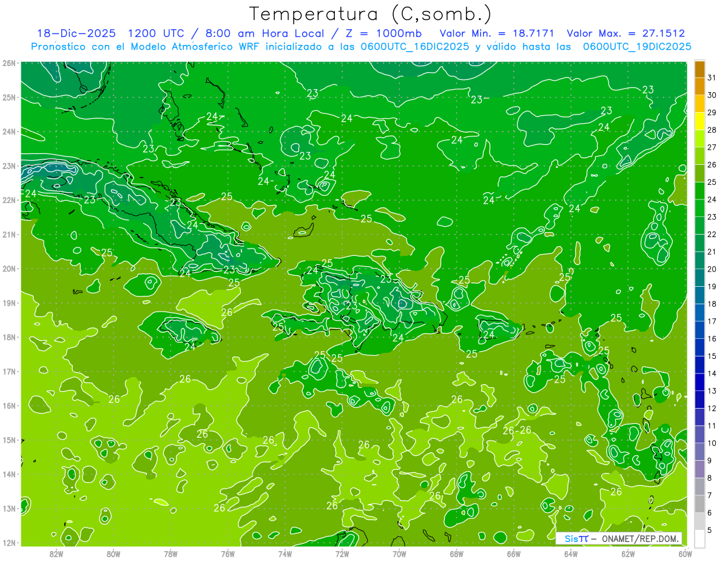The width and height of the screenshot is (728, 562).
Task: Pick the lime swatch between 27 and 28
Action: (x=700, y=139)
